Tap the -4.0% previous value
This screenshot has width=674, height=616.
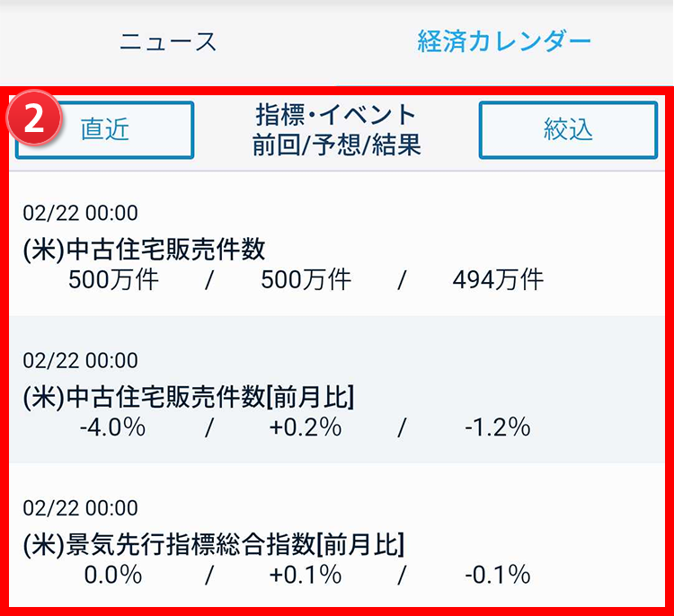click(112, 427)
